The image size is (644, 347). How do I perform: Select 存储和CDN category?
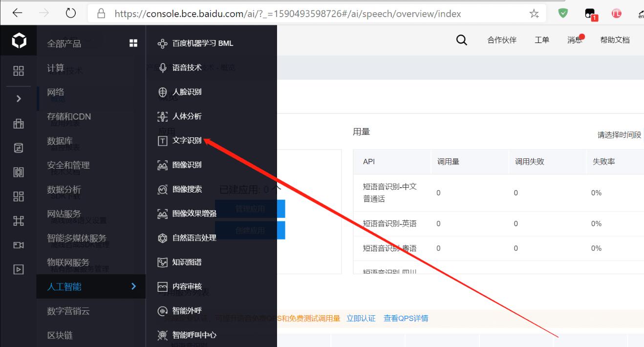pos(69,117)
